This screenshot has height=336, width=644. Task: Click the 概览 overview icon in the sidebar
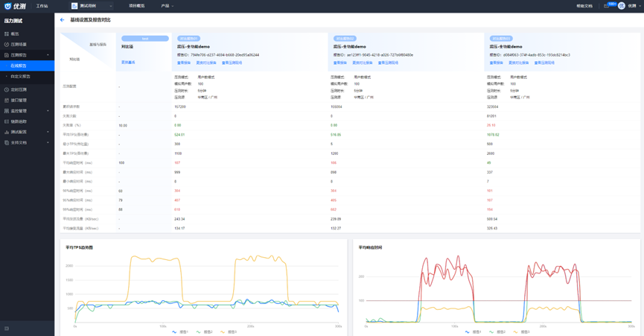(x=6, y=34)
